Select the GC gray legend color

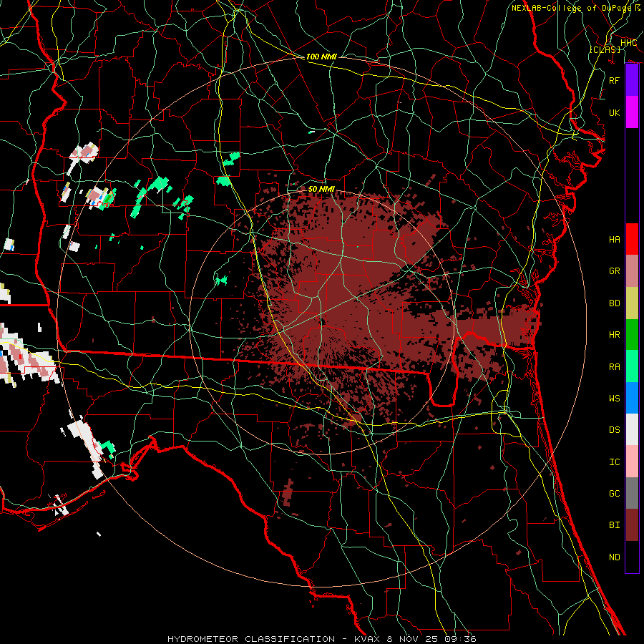tap(632, 493)
